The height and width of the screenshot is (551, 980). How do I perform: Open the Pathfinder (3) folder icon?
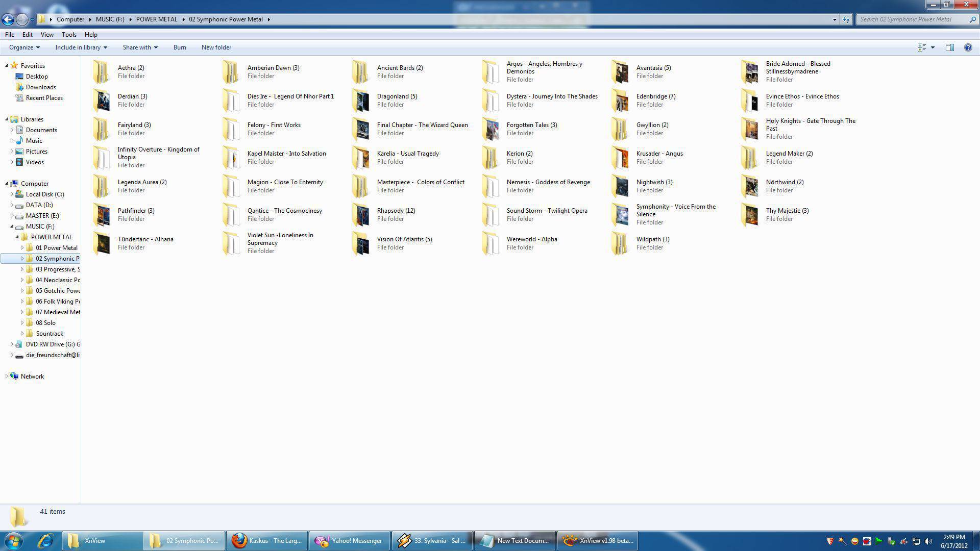(x=102, y=215)
